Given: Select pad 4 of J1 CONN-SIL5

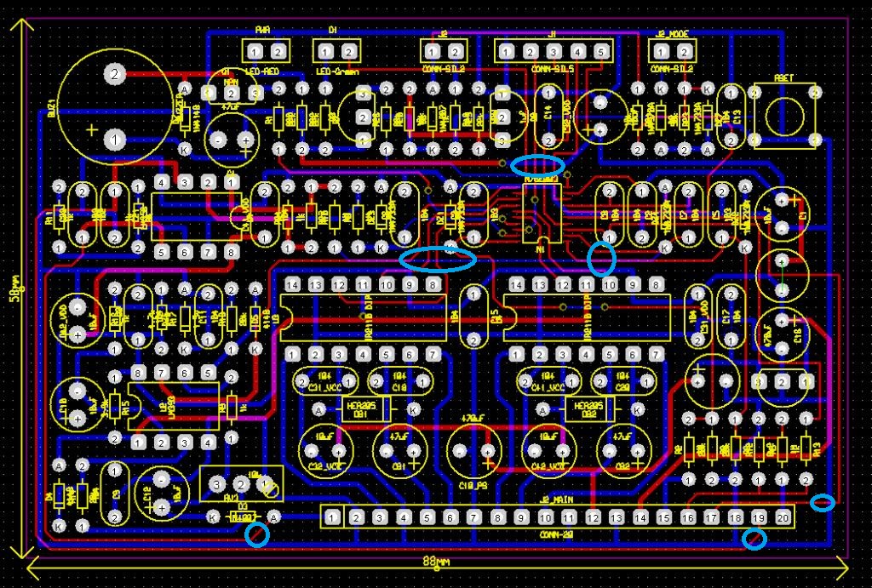Looking at the screenshot, I should [578, 52].
